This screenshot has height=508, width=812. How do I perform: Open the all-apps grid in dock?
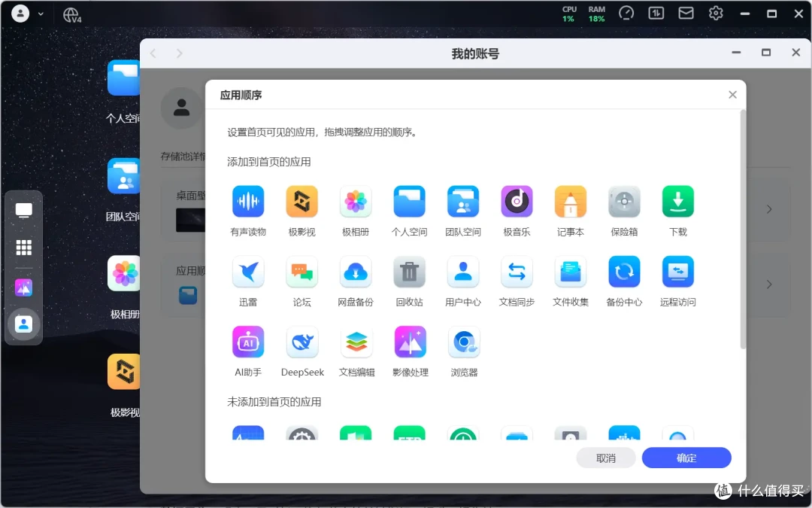click(23, 248)
